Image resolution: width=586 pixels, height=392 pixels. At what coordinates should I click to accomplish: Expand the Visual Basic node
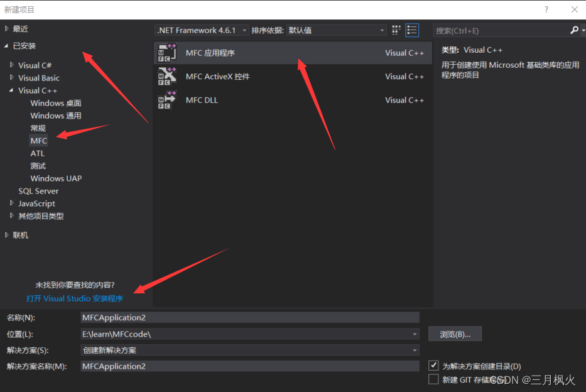click(12, 78)
